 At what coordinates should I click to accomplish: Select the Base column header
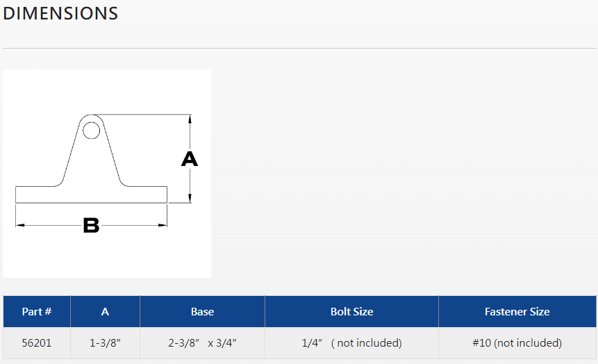click(x=202, y=312)
